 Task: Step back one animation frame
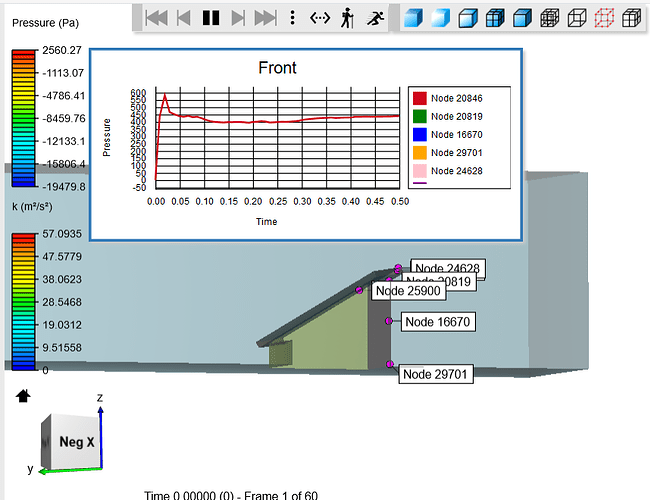(x=183, y=17)
